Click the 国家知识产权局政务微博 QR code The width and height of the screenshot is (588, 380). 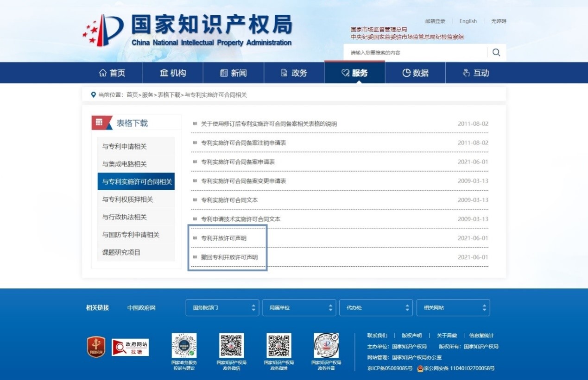[x=279, y=345]
